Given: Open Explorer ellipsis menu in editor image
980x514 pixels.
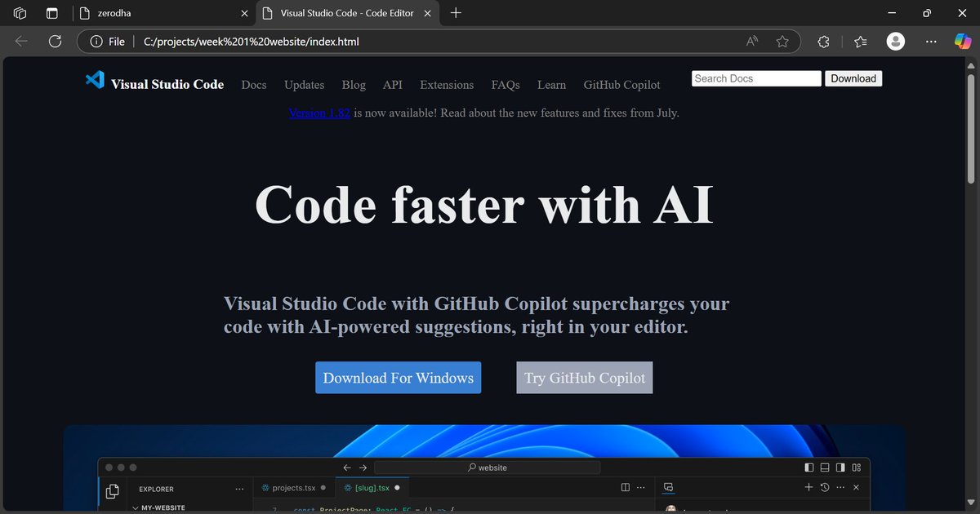Looking at the screenshot, I should [239, 489].
